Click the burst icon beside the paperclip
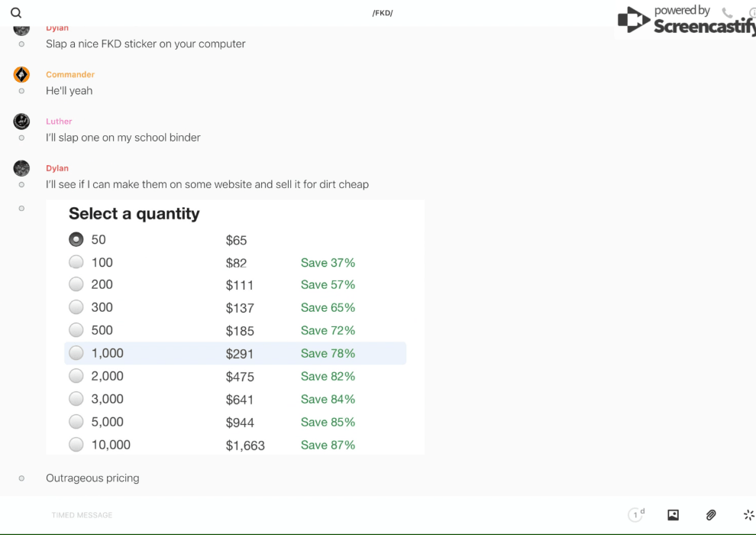Viewport: 756px width, 535px height. (x=748, y=515)
